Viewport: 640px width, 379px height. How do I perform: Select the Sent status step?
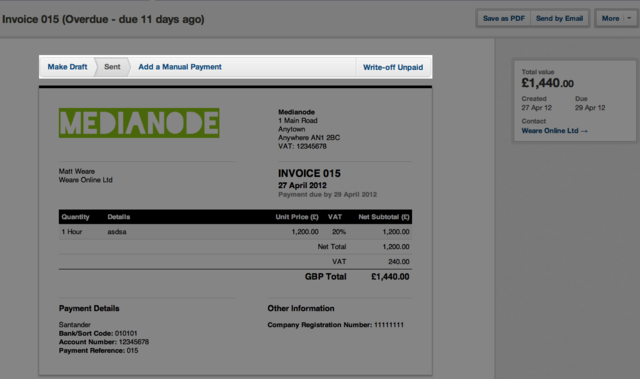click(112, 67)
